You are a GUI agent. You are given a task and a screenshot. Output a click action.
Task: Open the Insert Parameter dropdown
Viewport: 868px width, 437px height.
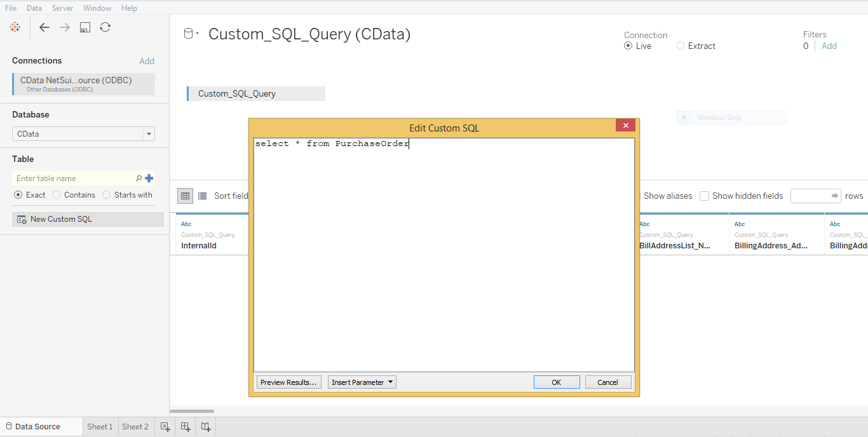(x=362, y=382)
